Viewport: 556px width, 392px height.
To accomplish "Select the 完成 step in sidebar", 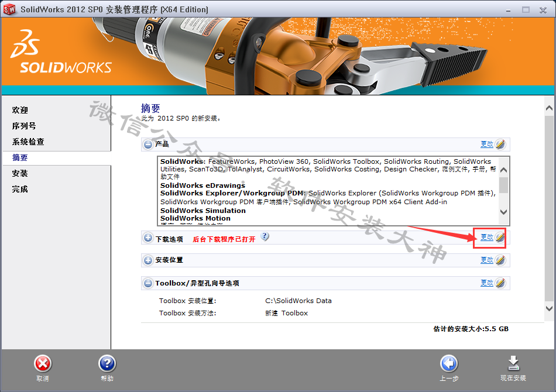I will (x=20, y=189).
